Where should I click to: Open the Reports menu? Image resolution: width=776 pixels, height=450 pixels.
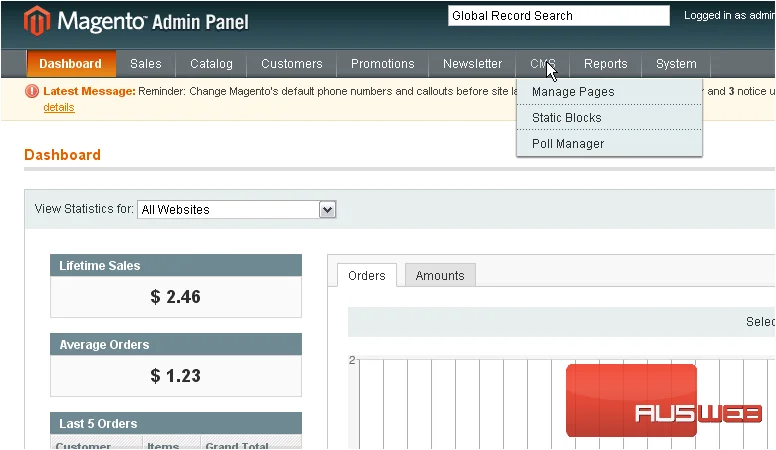[x=605, y=63]
